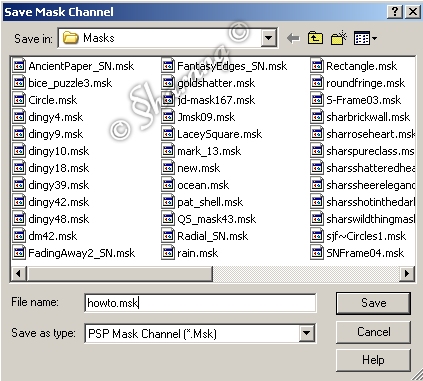Select dingy48.msk file name
The width and height of the screenshot is (423, 381).
coord(59,219)
